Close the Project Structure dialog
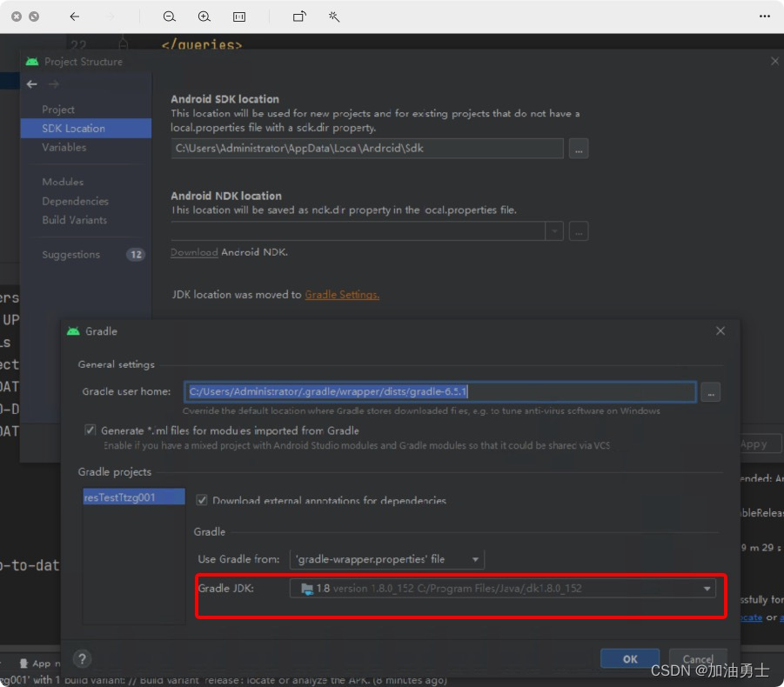784x687 pixels. (774, 61)
